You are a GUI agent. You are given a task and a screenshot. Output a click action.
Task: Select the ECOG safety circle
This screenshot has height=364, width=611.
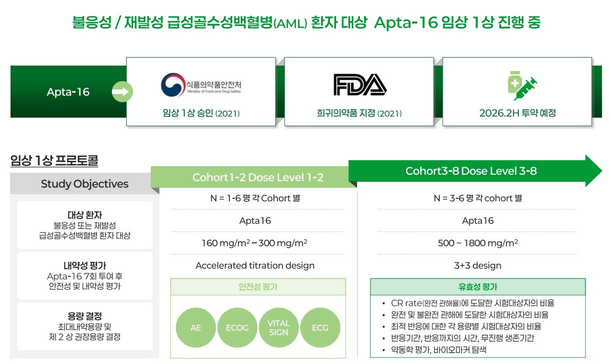(237, 328)
